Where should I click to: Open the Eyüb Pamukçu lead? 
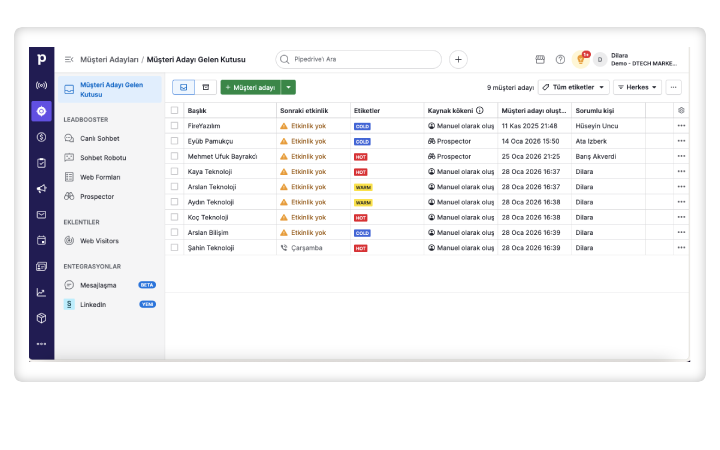tap(208, 141)
